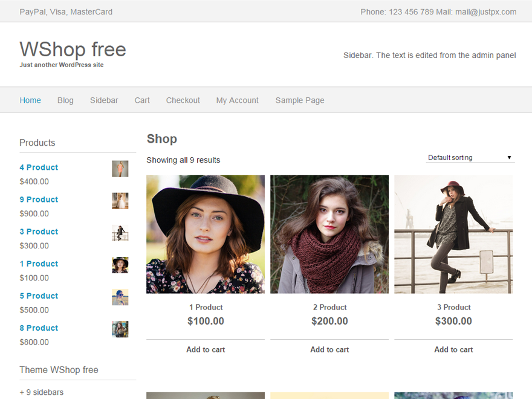Viewport: 532px width, 399px height.
Task: Open the Sidebar menu item
Action: click(104, 100)
